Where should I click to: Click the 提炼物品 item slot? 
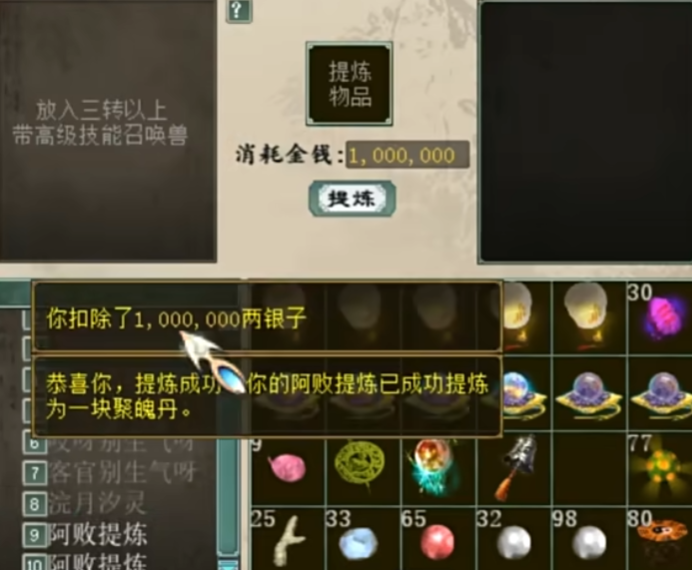coord(350,84)
